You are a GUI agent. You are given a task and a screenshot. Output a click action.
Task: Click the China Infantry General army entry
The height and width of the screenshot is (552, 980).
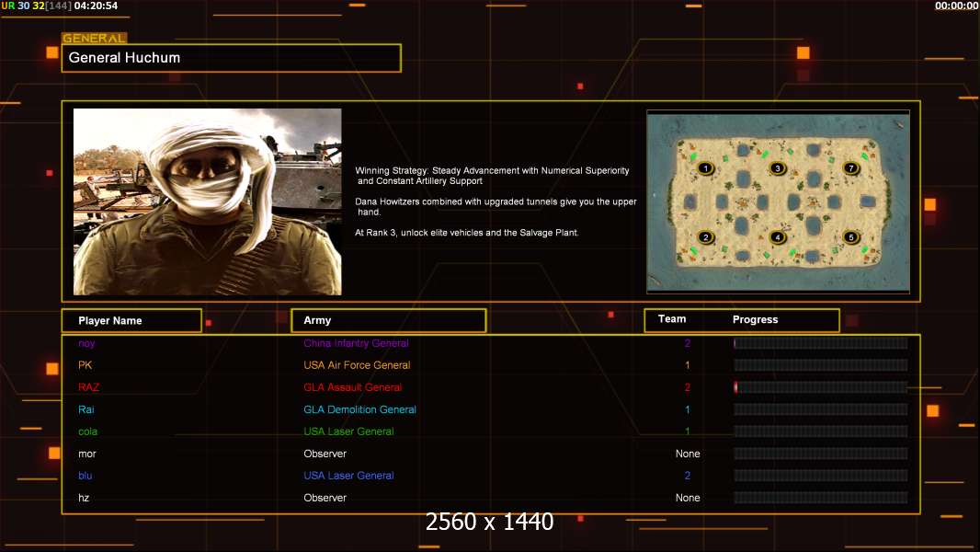[x=356, y=343]
